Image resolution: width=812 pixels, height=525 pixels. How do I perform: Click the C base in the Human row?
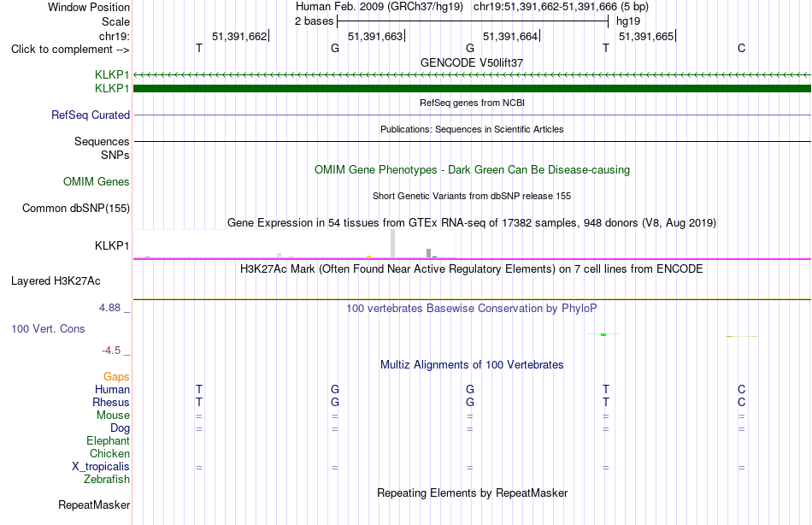point(742,390)
